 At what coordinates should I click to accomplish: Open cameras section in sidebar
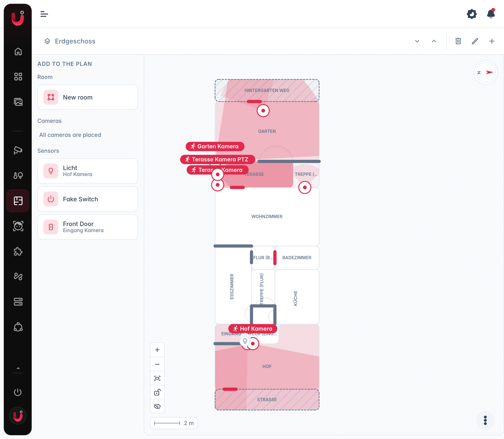(x=18, y=150)
